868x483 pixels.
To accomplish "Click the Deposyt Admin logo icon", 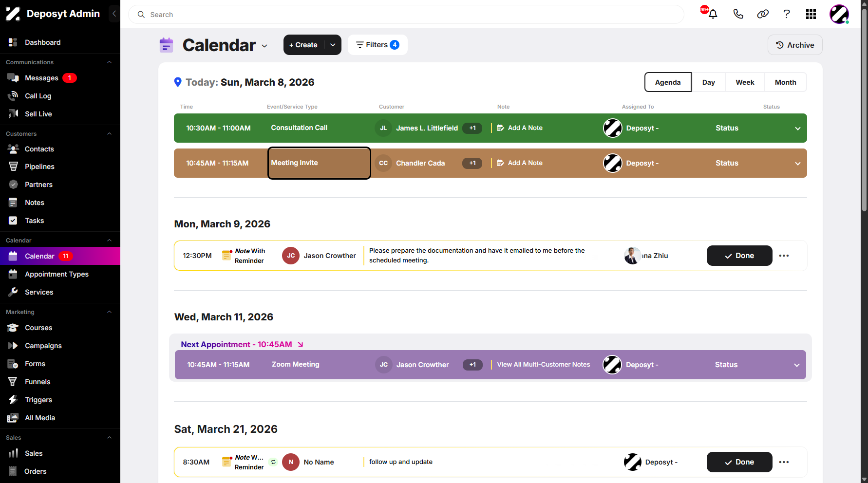I will pos(13,14).
